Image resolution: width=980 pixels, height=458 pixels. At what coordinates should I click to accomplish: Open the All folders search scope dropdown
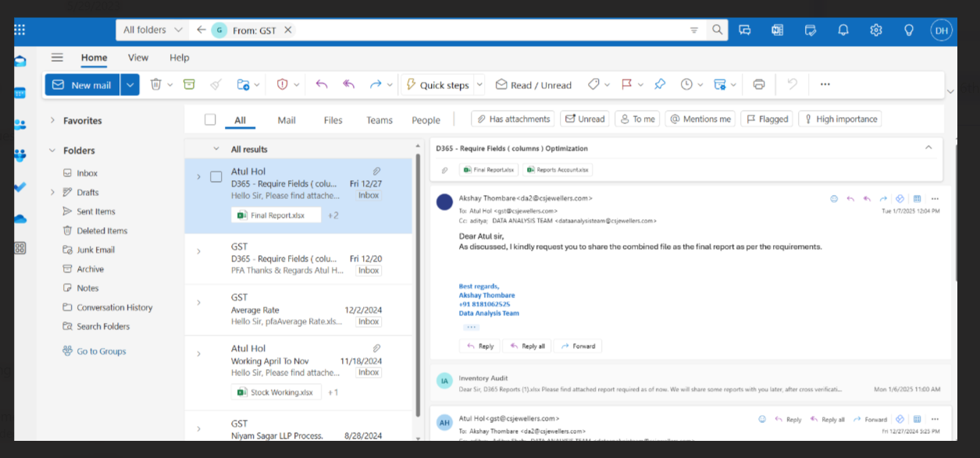tap(154, 30)
